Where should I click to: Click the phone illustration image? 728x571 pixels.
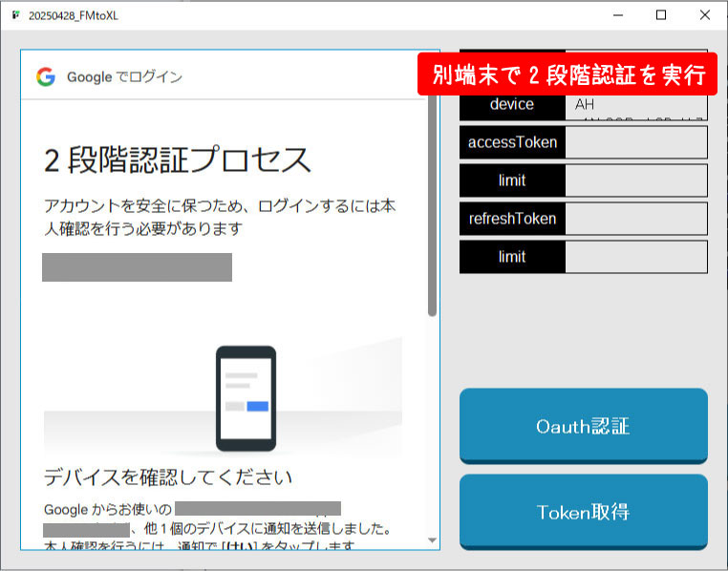coord(246,398)
